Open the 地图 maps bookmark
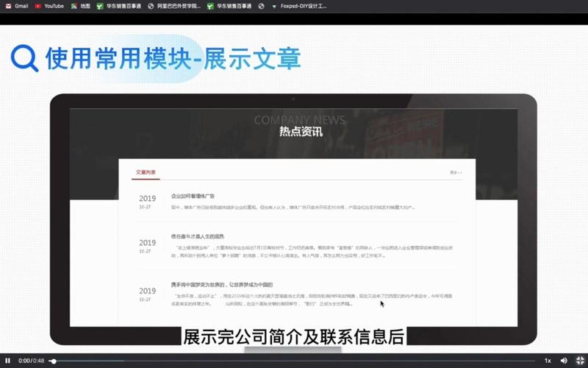588x368 pixels. coord(81,6)
